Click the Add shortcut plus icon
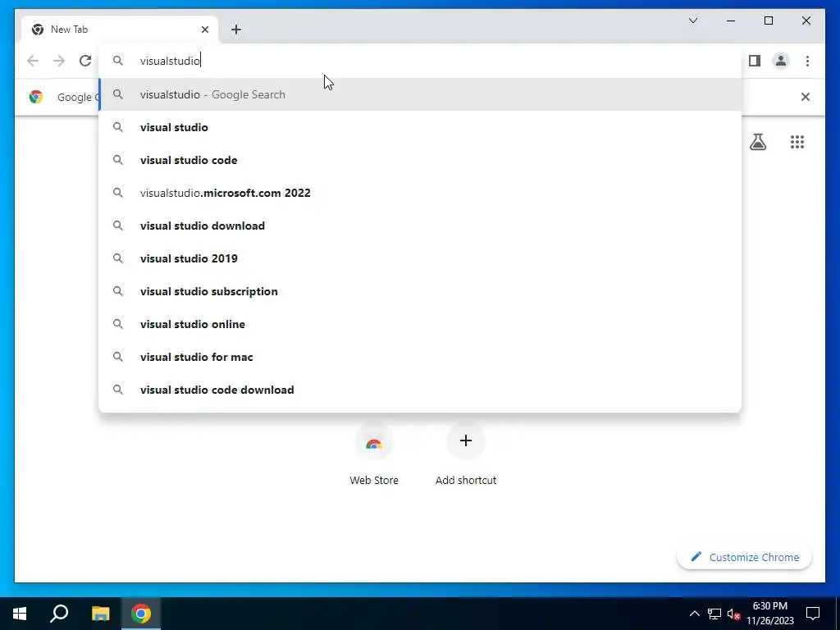The width and height of the screenshot is (840, 630). click(x=466, y=441)
